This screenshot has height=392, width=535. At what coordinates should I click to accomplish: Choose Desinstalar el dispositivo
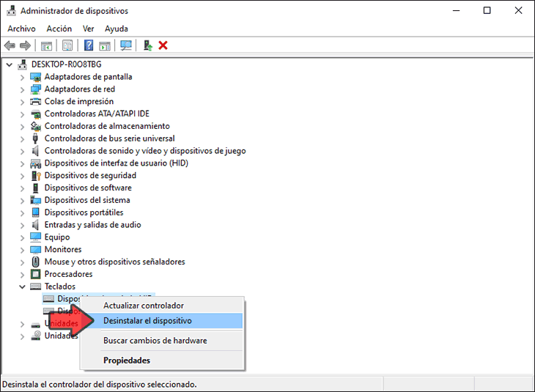pos(161,321)
